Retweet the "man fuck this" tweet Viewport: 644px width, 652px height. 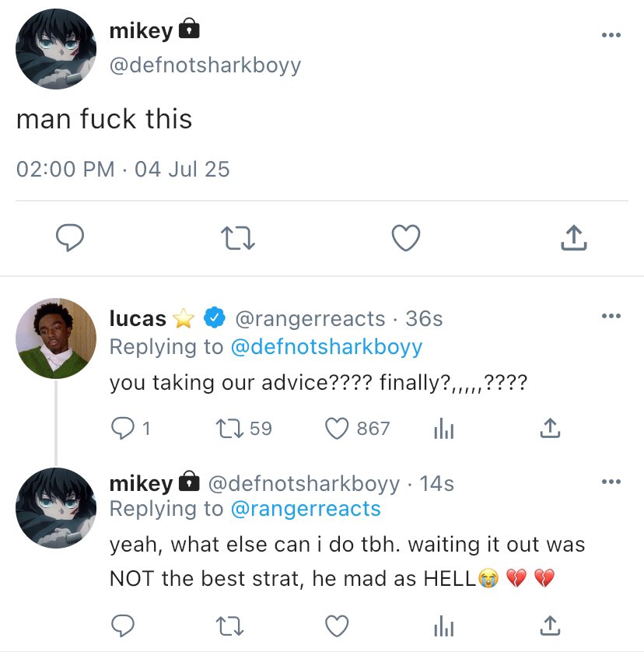238,238
